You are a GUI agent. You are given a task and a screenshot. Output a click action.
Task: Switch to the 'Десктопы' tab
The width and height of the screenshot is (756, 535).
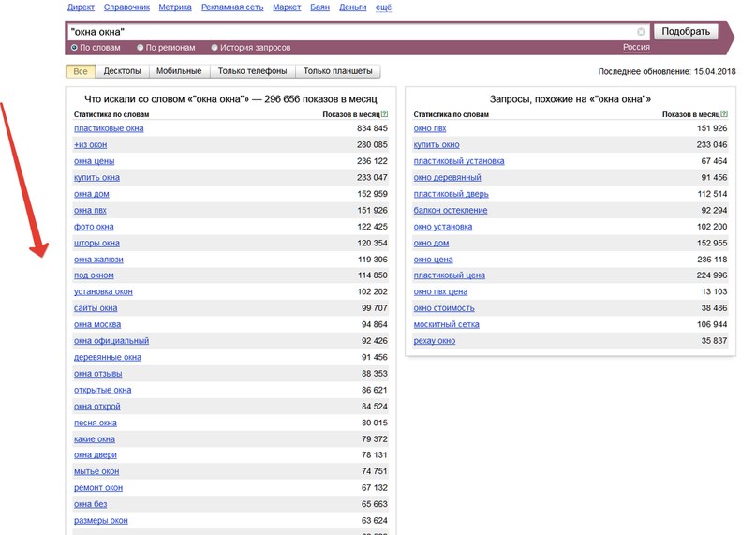tap(122, 71)
